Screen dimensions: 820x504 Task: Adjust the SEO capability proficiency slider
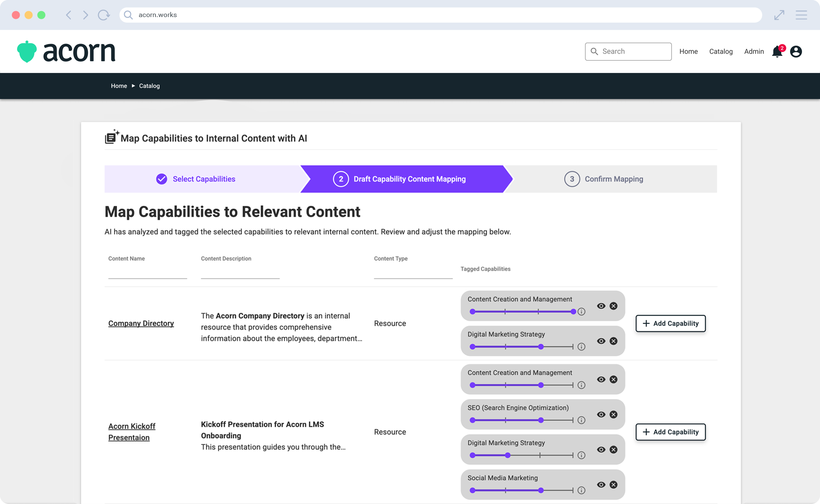(x=541, y=420)
